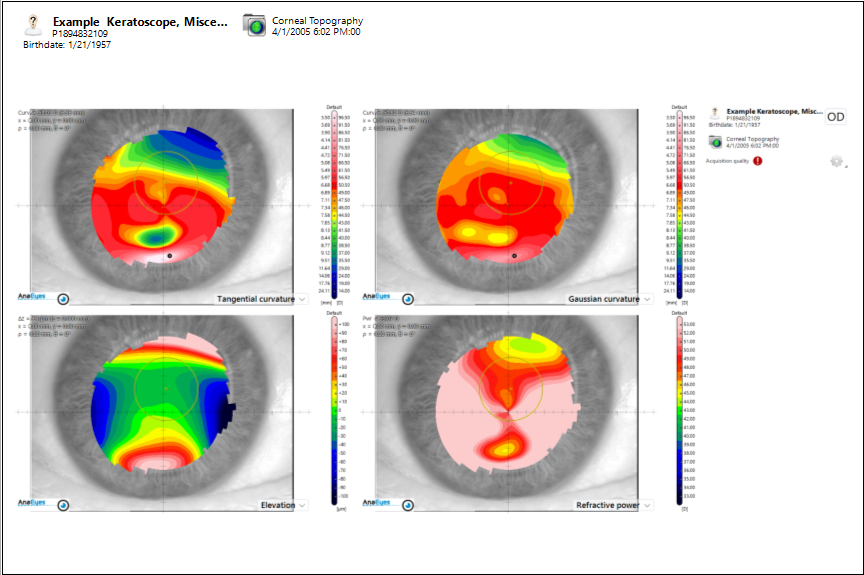
Task: Click the elevation map color scale bar
Action: [331, 410]
